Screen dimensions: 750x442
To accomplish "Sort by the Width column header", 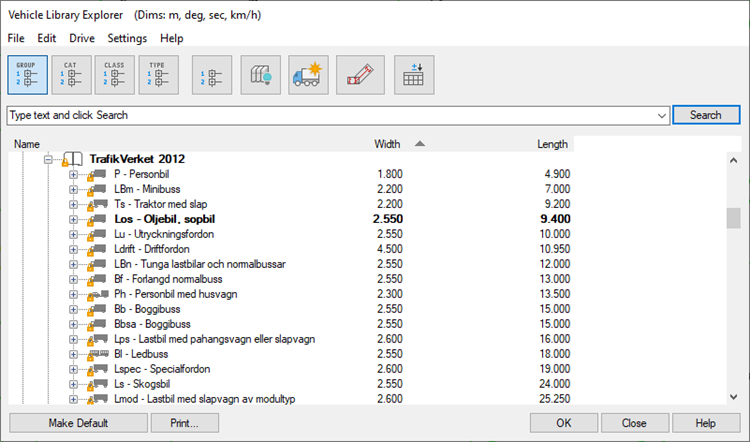I will (387, 144).
